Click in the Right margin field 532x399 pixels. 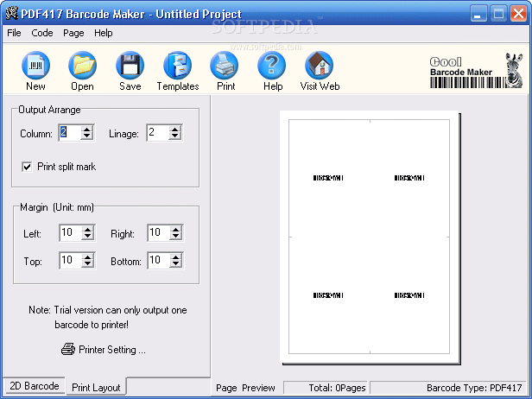click(x=159, y=233)
